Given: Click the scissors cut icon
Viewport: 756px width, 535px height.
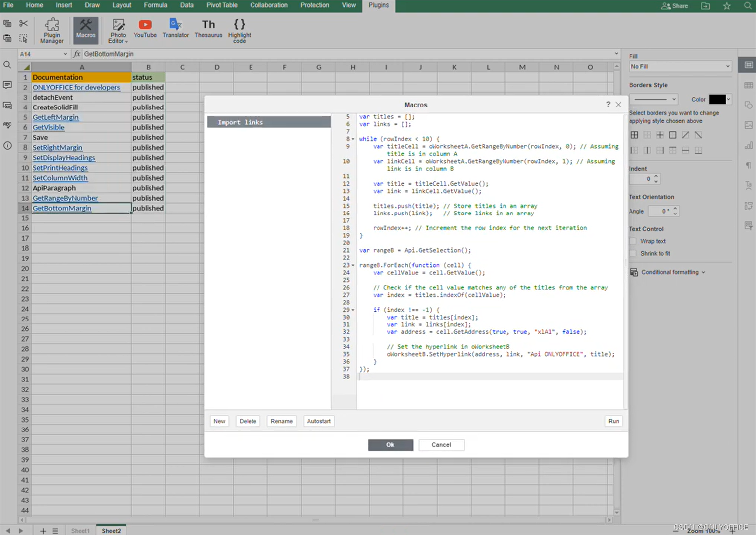Looking at the screenshot, I should click(x=23, y=23).
